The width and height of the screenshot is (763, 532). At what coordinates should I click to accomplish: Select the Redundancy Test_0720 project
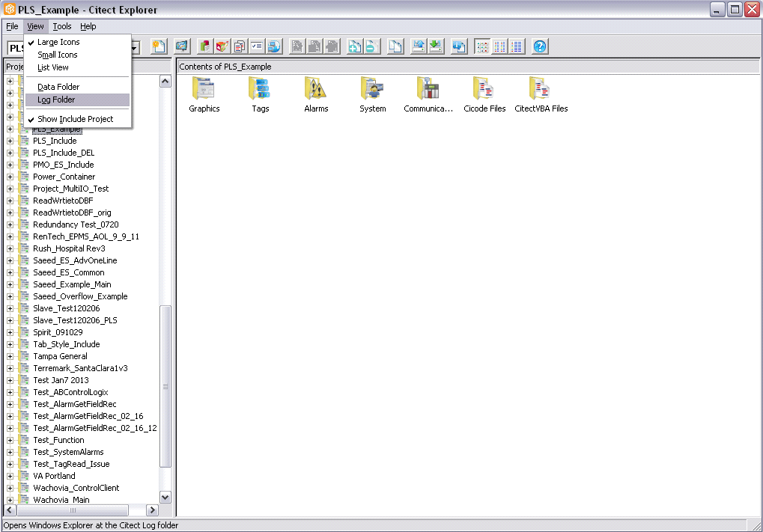tap(76, 224)
